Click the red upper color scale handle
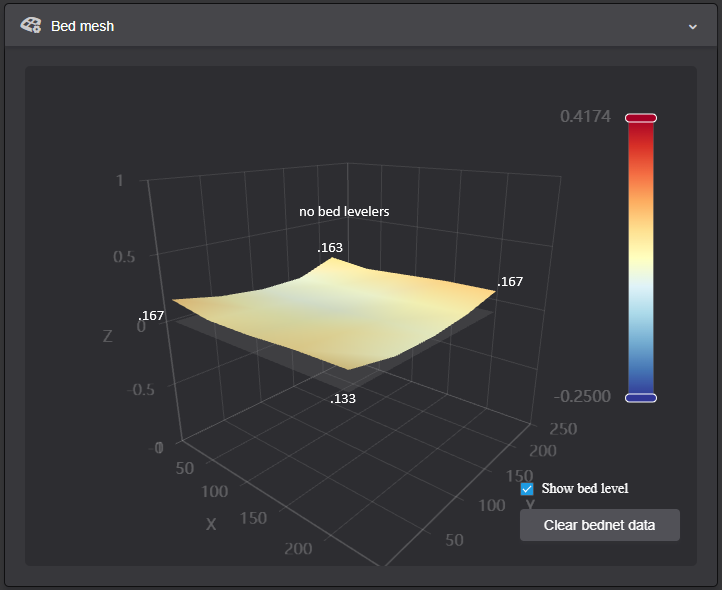 coord(640,118)
